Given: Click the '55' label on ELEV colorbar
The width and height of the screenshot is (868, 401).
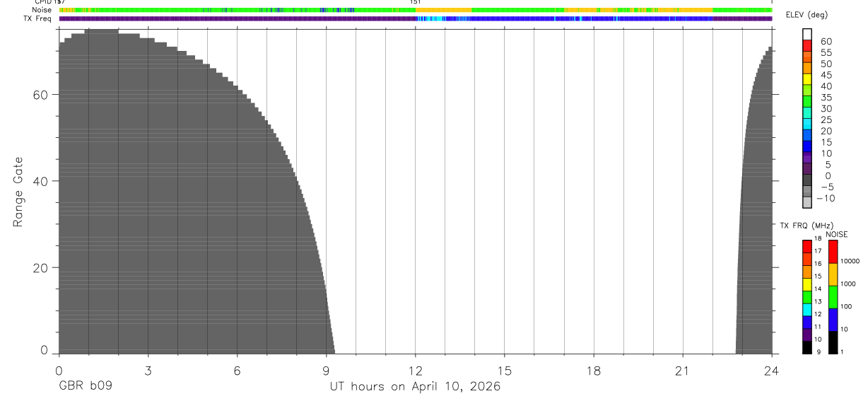Looking at the screenshot, I should pyautogui.click(x=826, y=53).
